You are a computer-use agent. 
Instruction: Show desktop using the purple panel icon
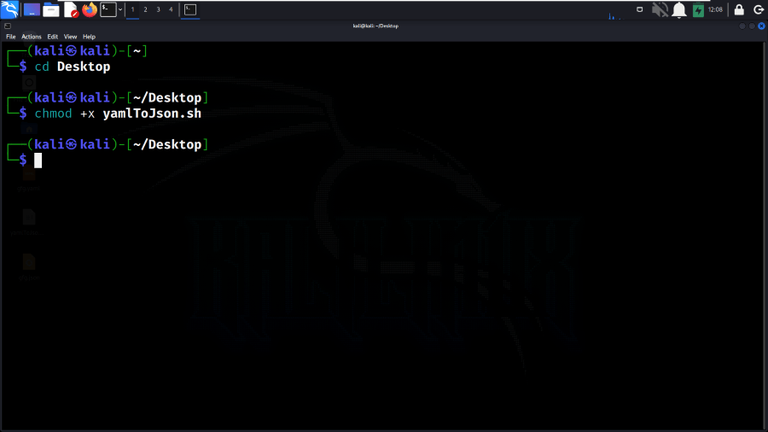click(x=32, y=9)
